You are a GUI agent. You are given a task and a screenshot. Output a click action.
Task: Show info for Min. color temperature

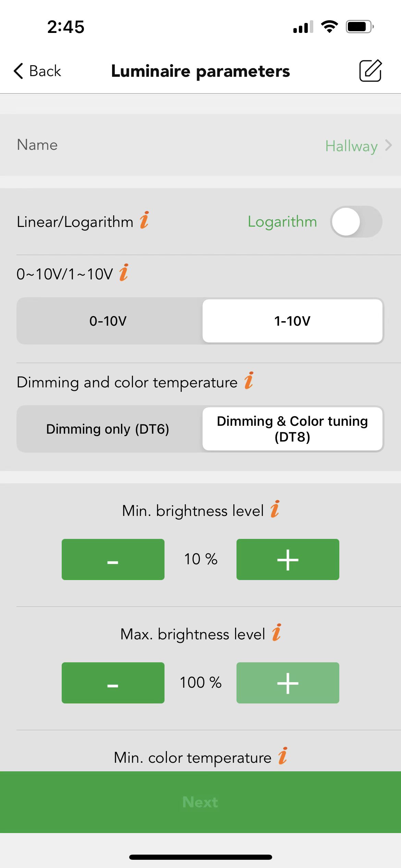pos(283,756)
